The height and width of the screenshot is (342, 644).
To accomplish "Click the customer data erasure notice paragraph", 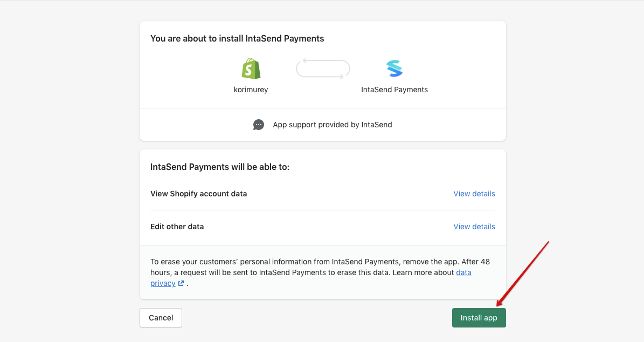I will pyautogui.click(x=320, y=272).
